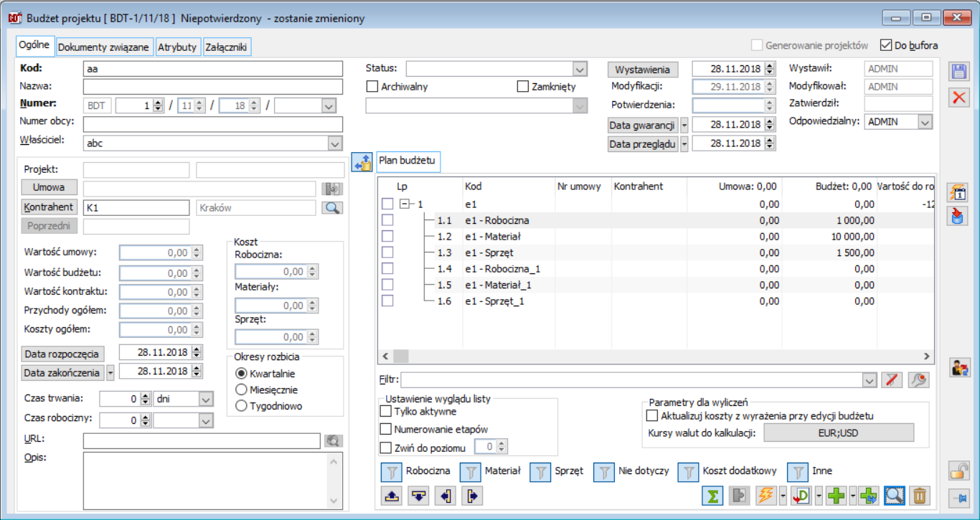980x520 pixels.
Task: Toggle the Nie dotyczy filter funnel
Action: click(605, 472)
